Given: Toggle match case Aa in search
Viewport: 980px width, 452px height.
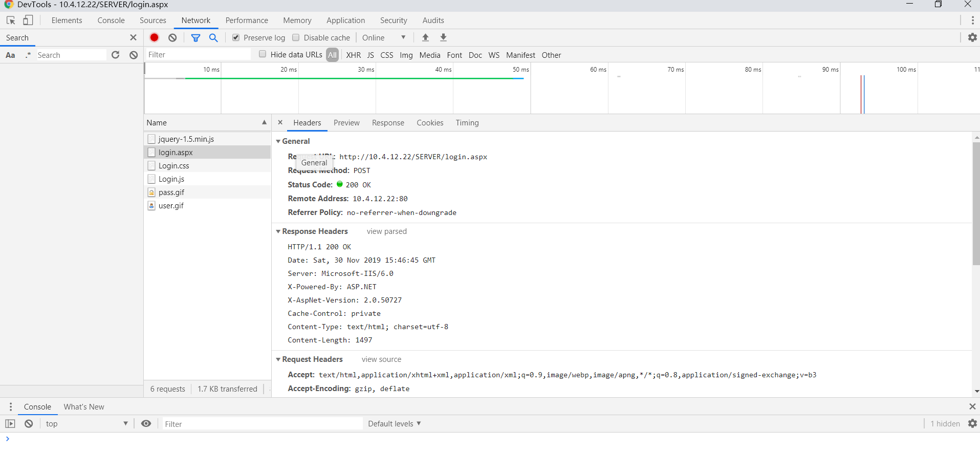Looking at the screenshot, I should (10, 55).
